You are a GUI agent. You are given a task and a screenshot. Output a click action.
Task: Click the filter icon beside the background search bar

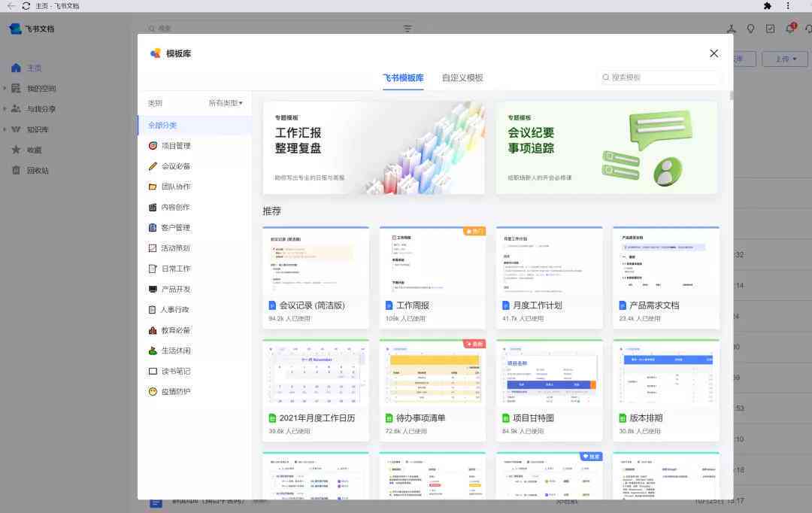pos(408,29)
